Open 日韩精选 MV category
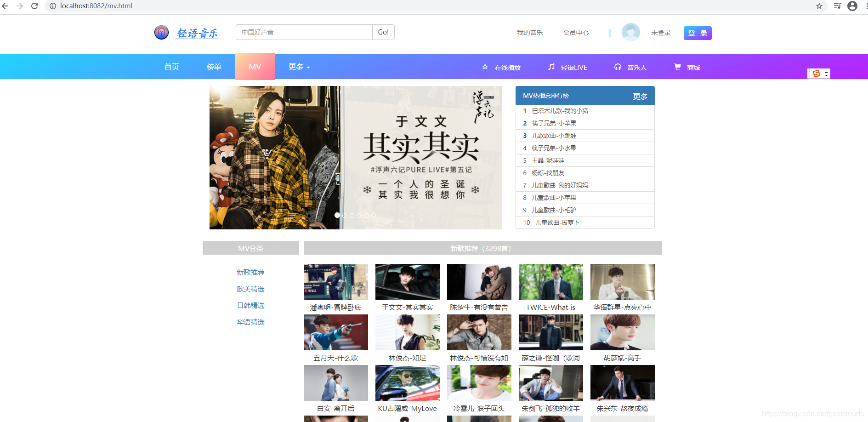868x422 pixels. tap(250, 305)
